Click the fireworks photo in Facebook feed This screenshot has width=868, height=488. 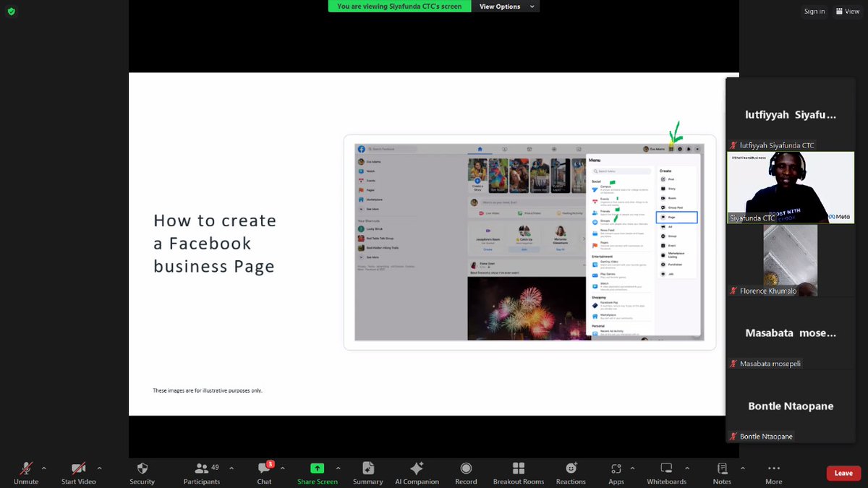pyautogui.click(x=527, y=307)
